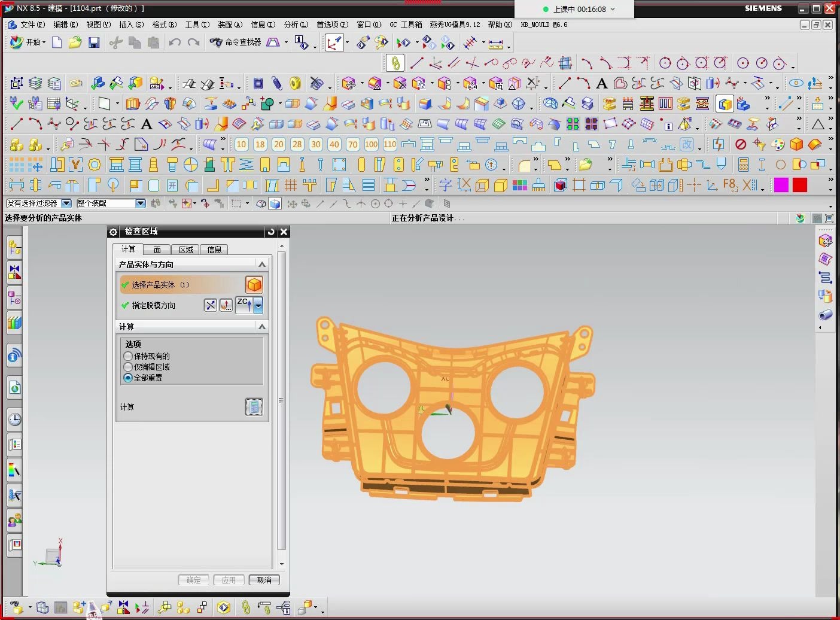Open the ZC direction dropdown arrow
Image resolution: width=840 pixels, height=620 pixels.
tap(258, 306)
